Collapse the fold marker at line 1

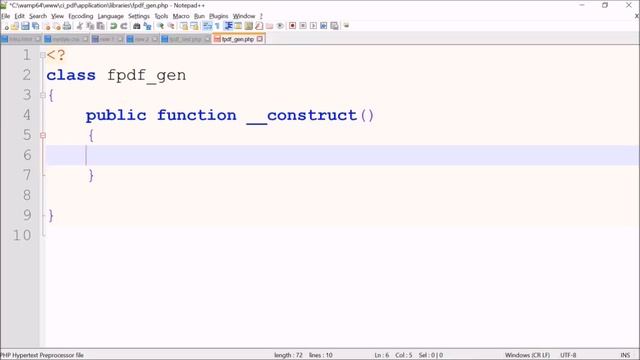coord(43,55)
